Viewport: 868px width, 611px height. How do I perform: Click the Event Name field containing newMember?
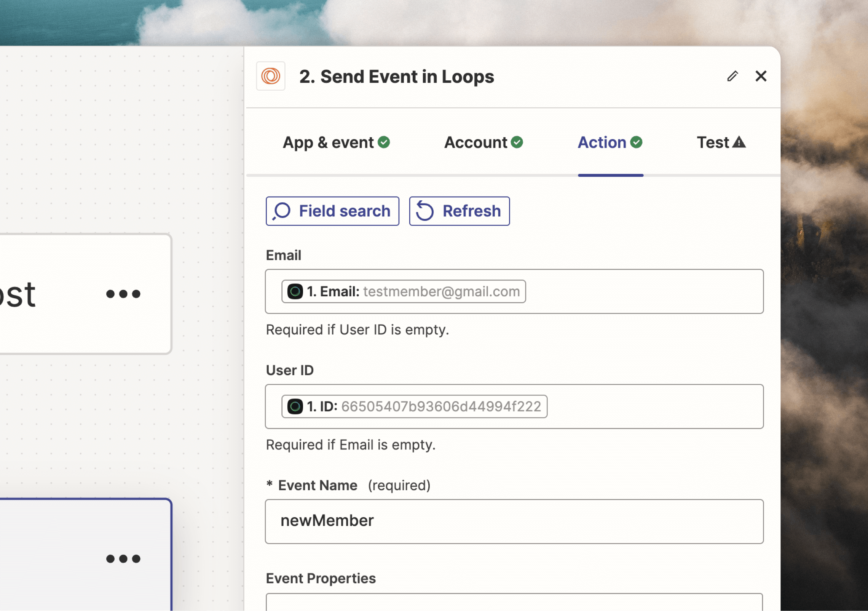[514, 521]
